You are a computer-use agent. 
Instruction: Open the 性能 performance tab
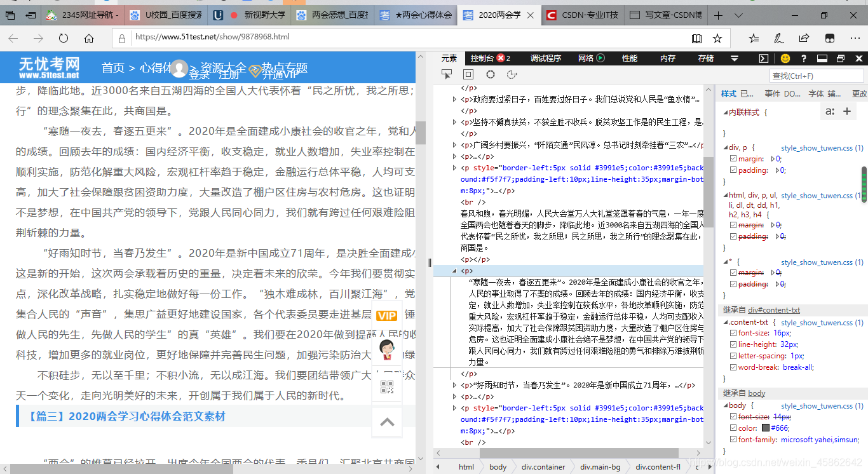pyautogui.click(x=630, y=58)
